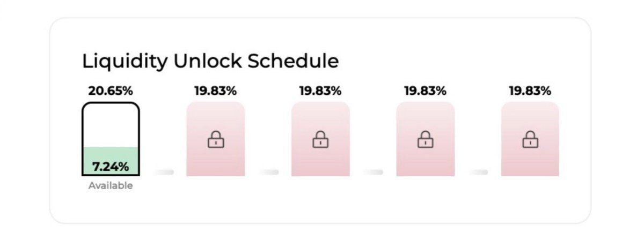Click the 19.83% label above the third bar
Screen dimensions: 644x240
(320, 91)
